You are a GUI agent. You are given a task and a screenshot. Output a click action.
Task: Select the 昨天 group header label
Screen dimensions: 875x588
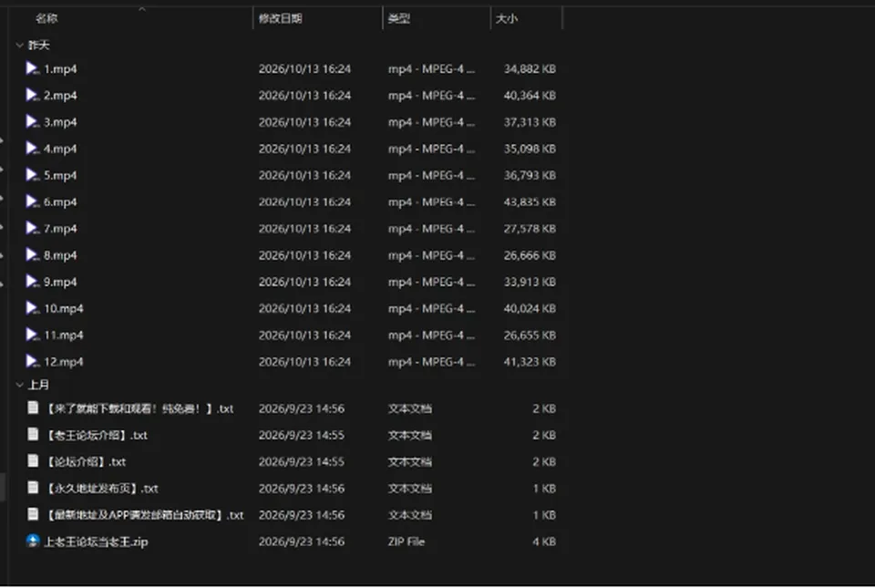[38, 46]
